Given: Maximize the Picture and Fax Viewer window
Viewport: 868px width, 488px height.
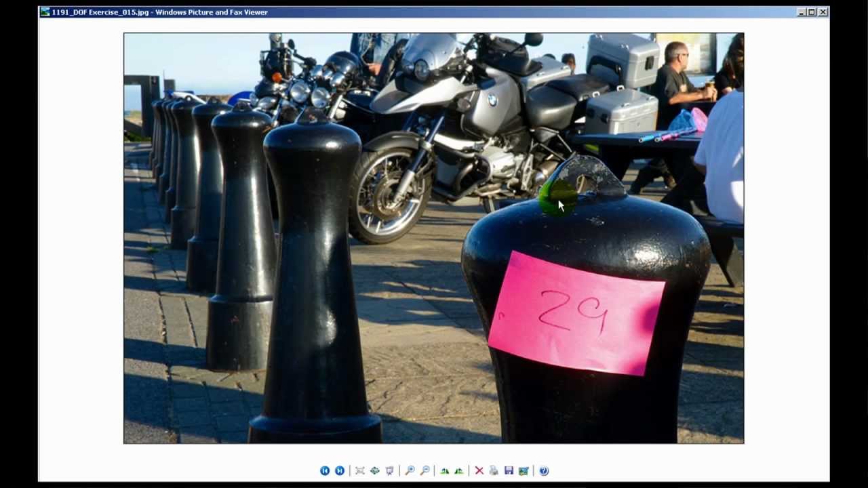Looking at the screenshot, I should click(812, 12).
